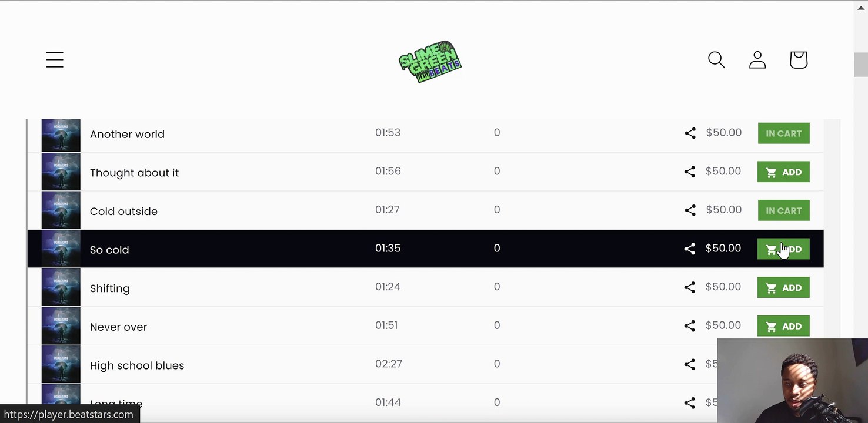Click the search magnifier icon
This screenshot has height=423, width=868.
pos(716,59)
